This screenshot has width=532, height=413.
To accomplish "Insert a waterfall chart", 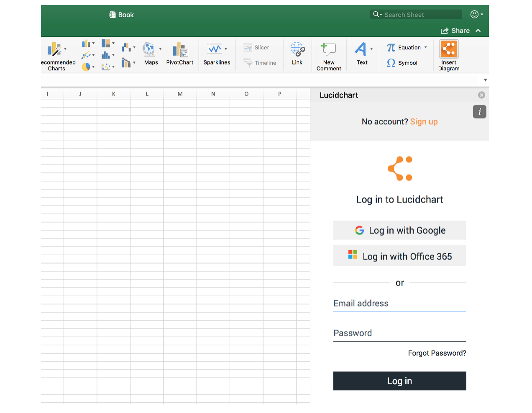I will 126,47.
